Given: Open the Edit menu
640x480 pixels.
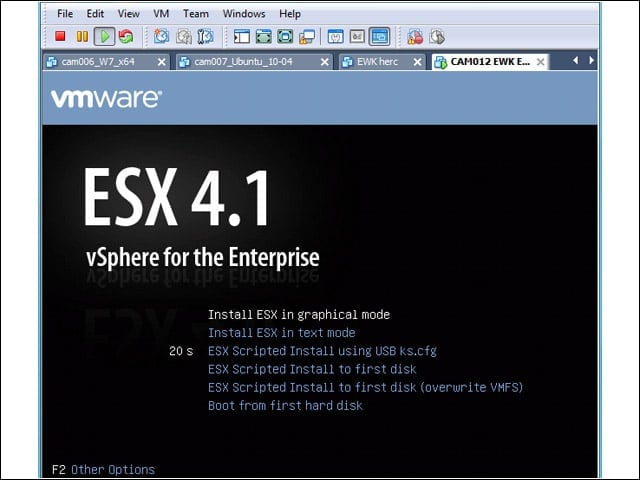Looking at the screenshot, I should pos(95,13).
